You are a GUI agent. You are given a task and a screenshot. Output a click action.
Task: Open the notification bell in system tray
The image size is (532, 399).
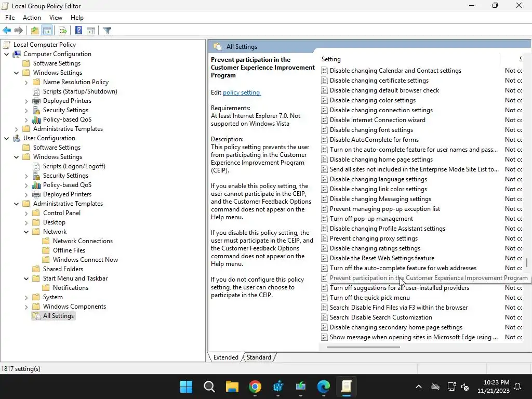coord(518,387)
